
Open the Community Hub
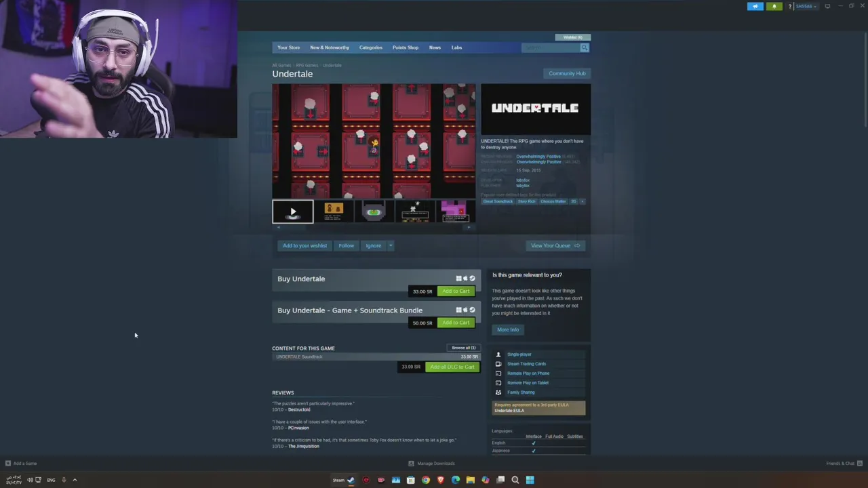tap(567, 73)
